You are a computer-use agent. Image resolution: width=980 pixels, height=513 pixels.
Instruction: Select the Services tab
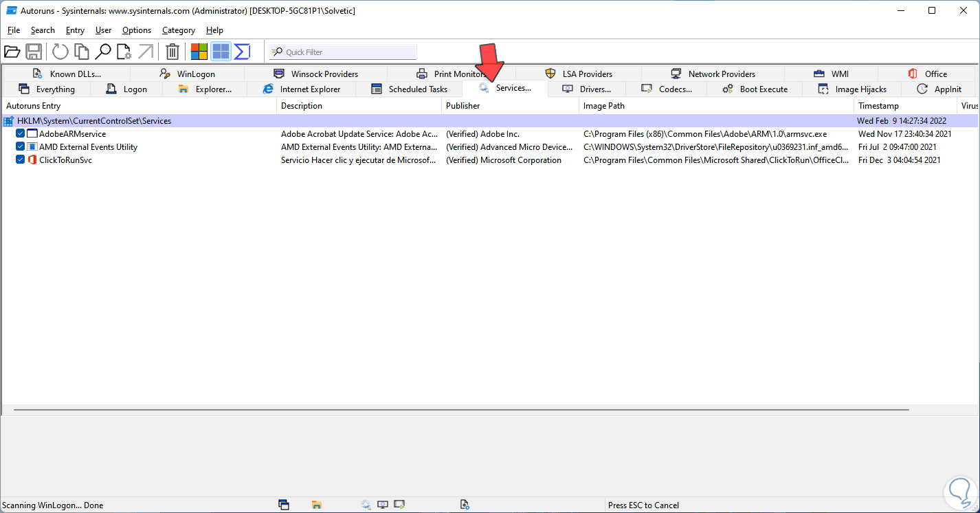(505, 88)
